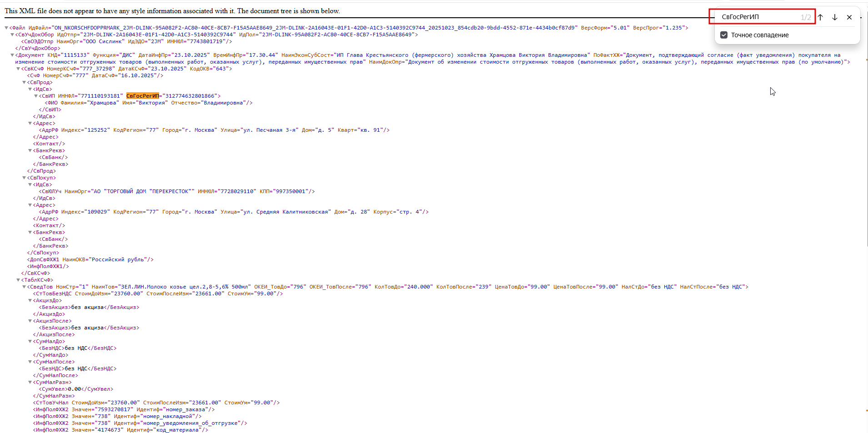Click the СвОЭДОтпр НаимОрг ООО Сислинк line
Screen dimensions: 868x433
pyautogui.click(x=126, y=41)
